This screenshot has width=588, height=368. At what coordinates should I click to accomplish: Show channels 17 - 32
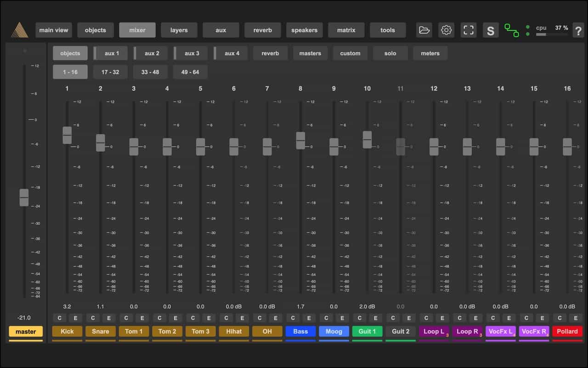tap(110, 72)
